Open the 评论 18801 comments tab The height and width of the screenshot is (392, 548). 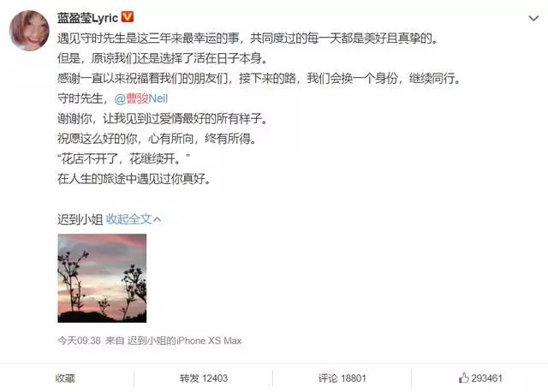pos(342,378)
